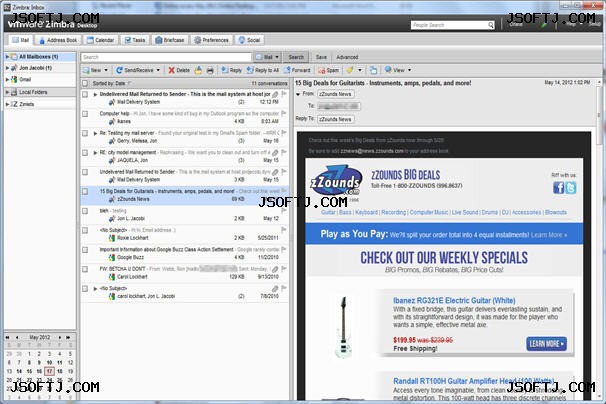Viewport: 606px width, 404px height.
Task: Check the RE: city model management checkbox
Action: (x=85, y=153)
